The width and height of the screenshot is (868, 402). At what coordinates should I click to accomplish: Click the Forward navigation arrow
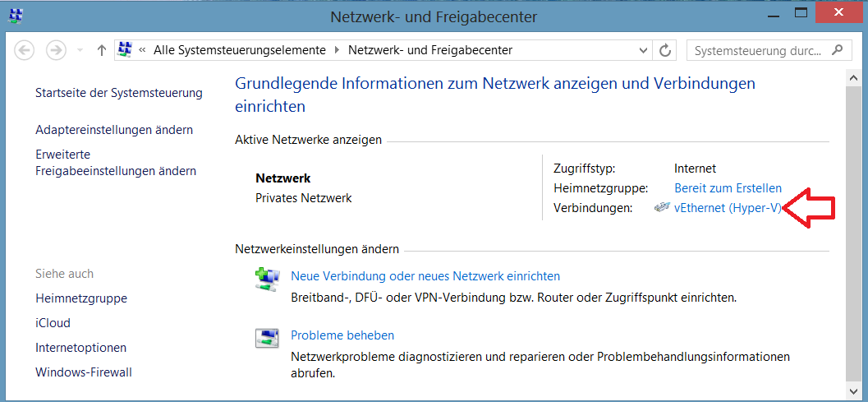[56, 50]
